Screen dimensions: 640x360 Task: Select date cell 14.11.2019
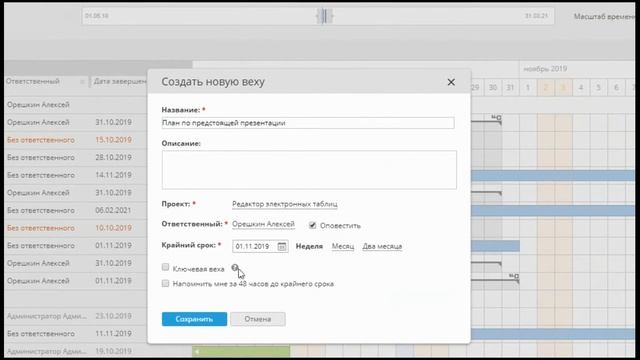point(113,175)
